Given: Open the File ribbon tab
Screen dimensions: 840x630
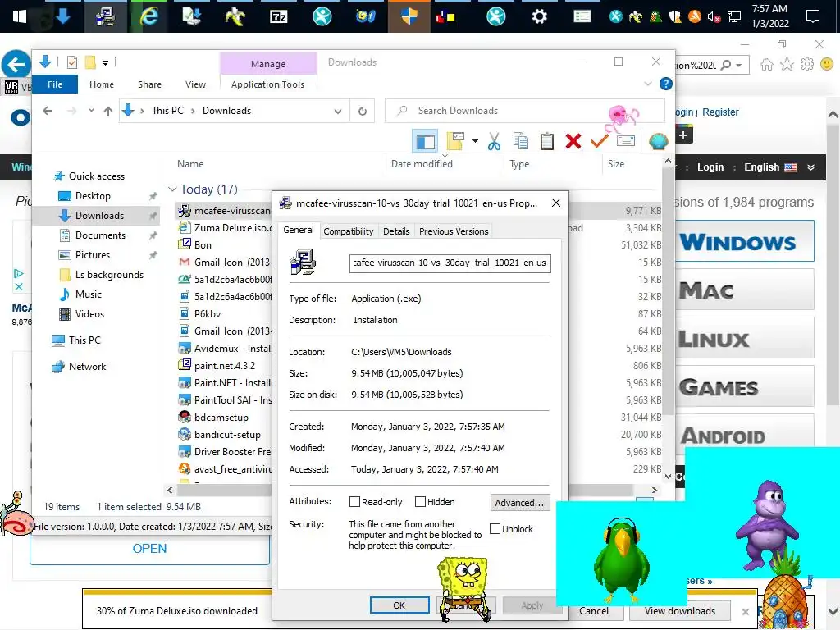Looking at the screenshot, I should (55, 84).
